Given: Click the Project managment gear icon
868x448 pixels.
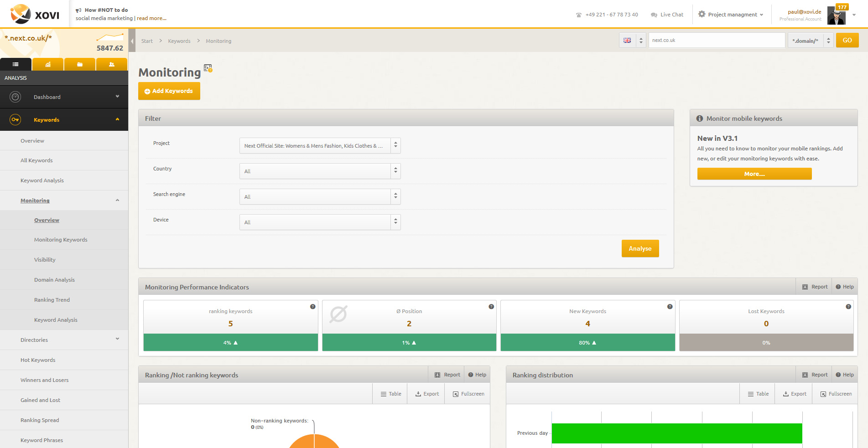Looking at the screenshot, I should (x=702, y=14).
